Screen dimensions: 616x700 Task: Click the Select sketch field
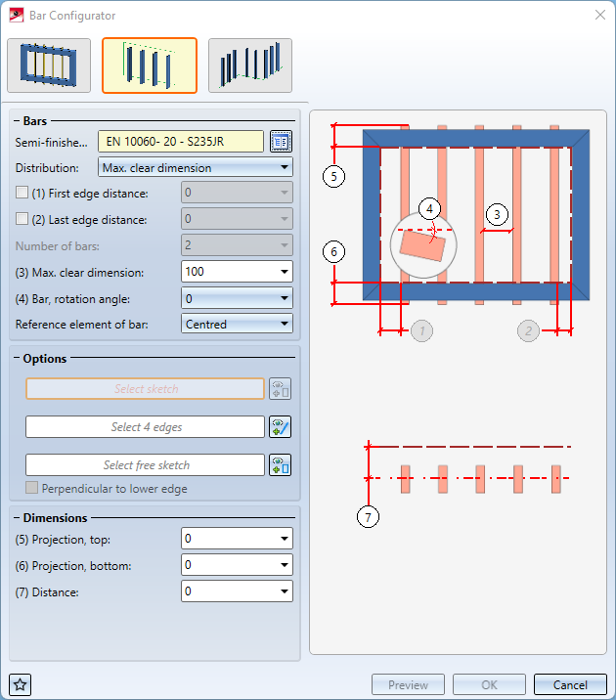(146, 388)
